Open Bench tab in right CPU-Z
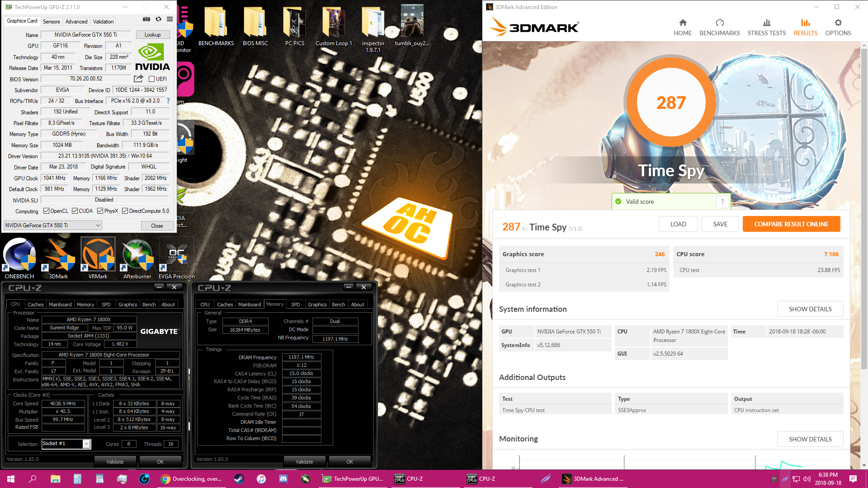 [x=338, y=305]
